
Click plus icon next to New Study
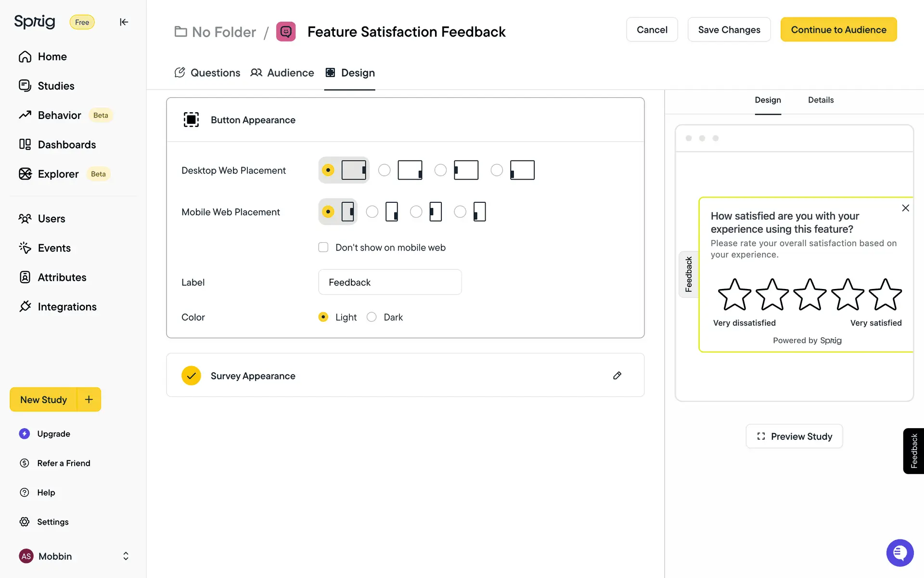(89, 399)
